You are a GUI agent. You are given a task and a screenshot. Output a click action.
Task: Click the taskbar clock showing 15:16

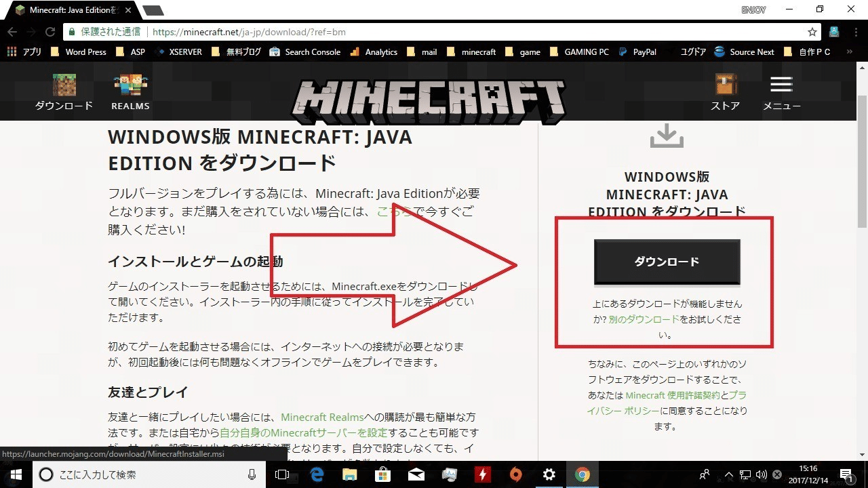(x=808, y=474)
